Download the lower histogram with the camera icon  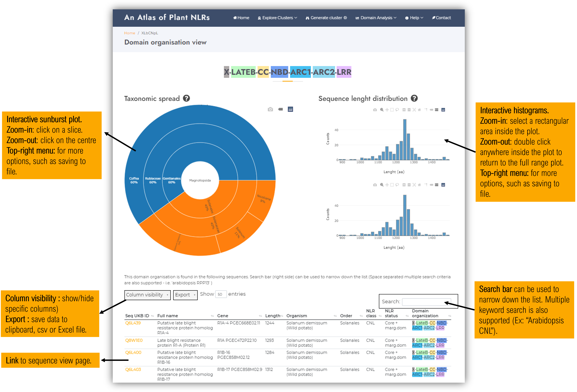pyautogui.click(x=375, y=185)
